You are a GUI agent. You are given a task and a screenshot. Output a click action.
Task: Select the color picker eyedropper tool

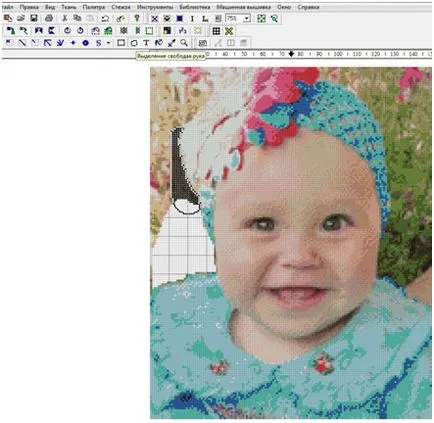coord(171,43)
